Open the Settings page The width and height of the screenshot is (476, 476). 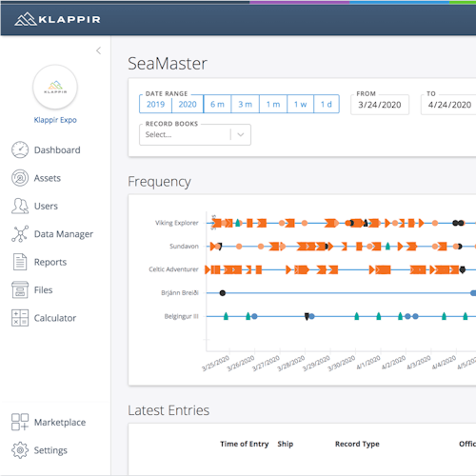pos(50,450)
